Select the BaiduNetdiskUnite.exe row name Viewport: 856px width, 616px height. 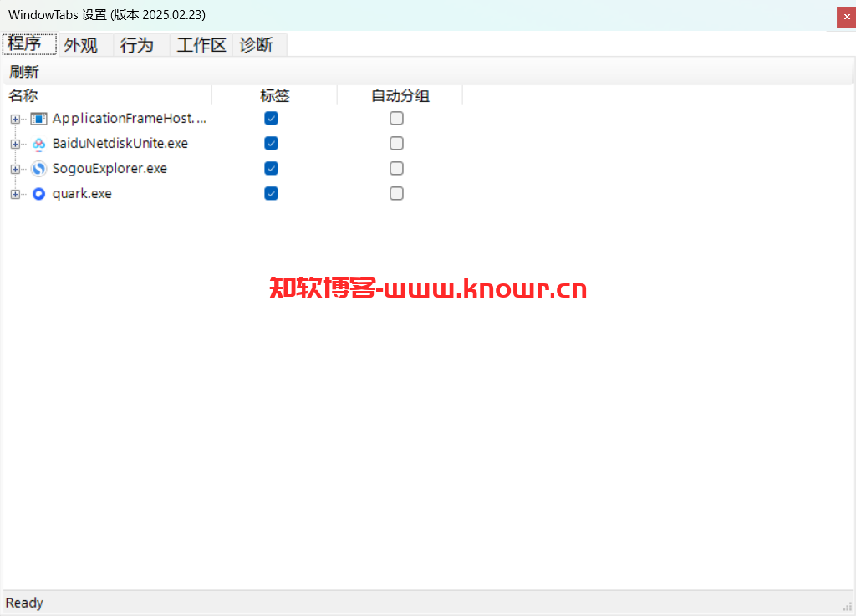pos(120,144)
